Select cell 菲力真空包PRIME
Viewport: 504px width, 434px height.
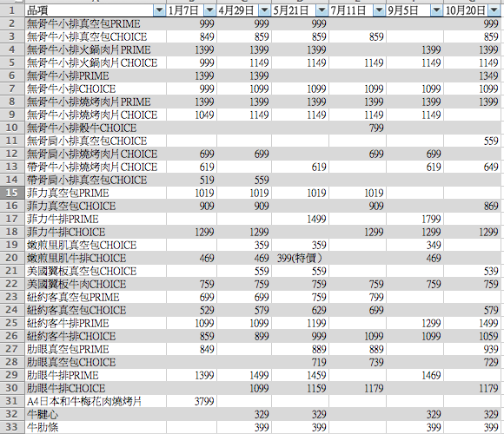click(96, 193)
